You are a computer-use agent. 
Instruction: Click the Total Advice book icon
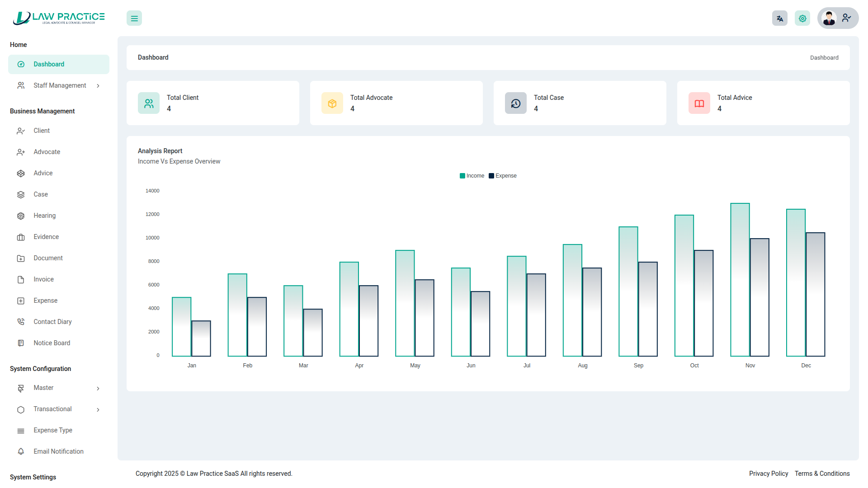tap(699, 103)
